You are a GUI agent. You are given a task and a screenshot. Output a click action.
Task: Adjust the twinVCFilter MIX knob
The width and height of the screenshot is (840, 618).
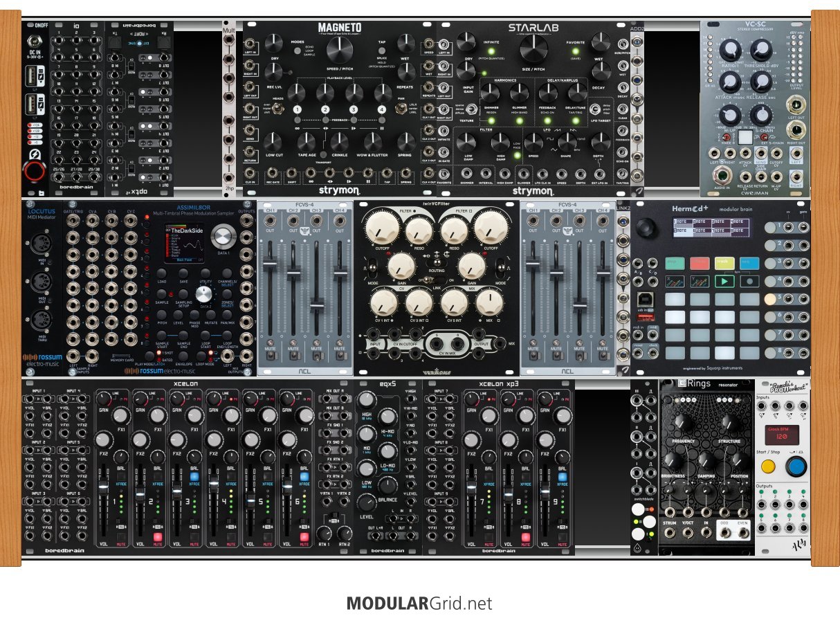491,302
